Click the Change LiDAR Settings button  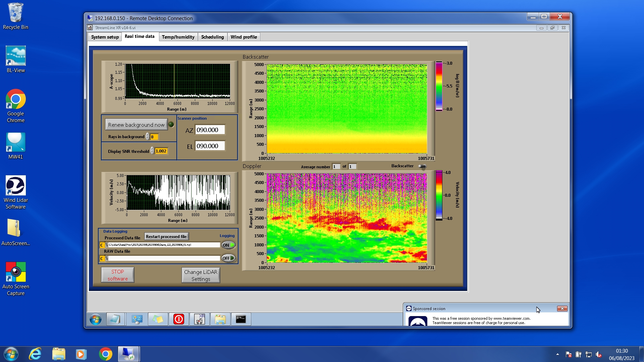[x=201, y=275]
